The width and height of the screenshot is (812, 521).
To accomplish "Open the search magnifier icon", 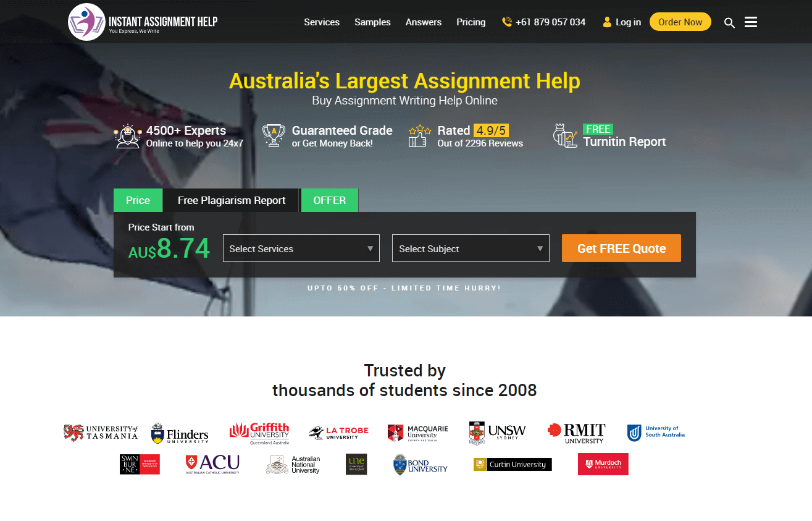I will point(729,23).
